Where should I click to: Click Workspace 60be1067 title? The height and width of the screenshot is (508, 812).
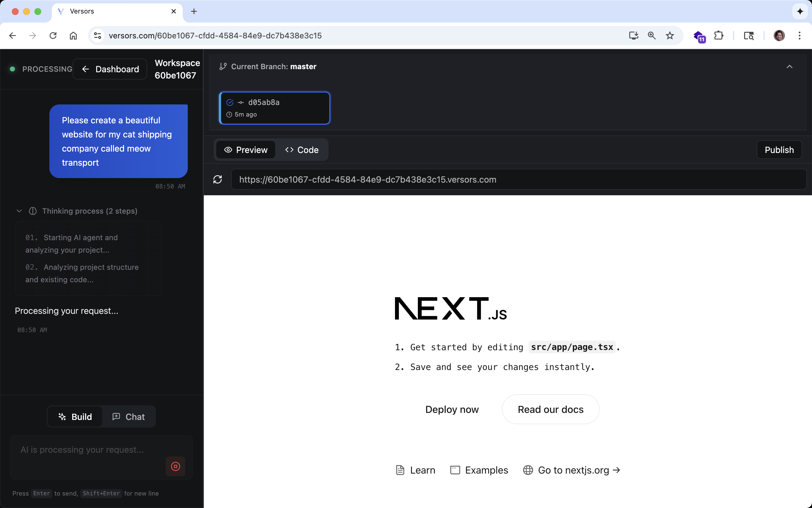(177, 69)
